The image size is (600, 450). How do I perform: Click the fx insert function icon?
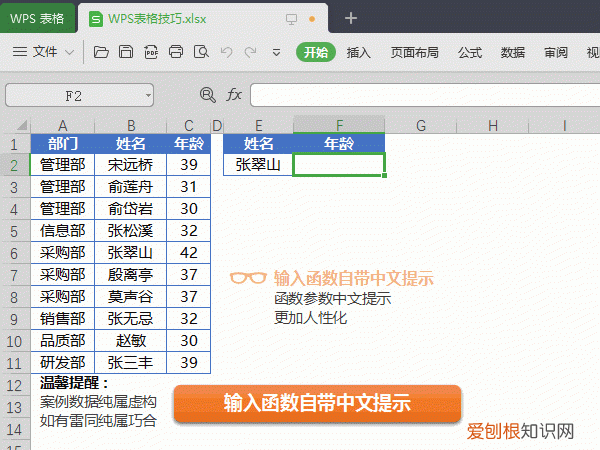click(234, 95)
